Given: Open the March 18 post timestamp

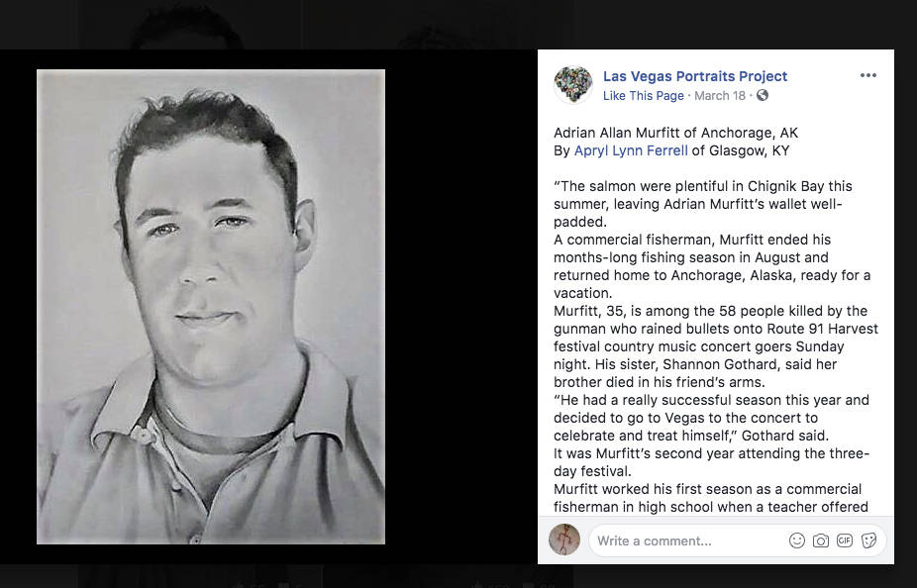Looking at the screenshot, I should 719,96.
